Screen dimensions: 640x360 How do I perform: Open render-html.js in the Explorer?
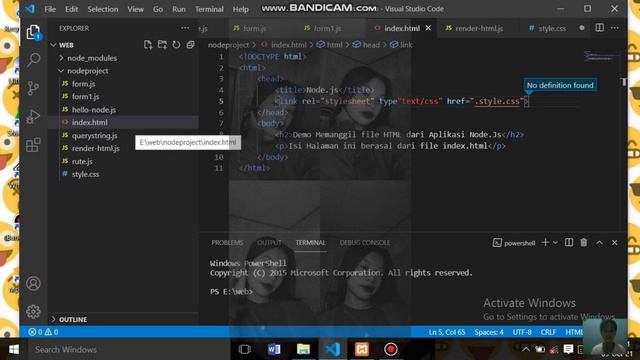(96, 148)
